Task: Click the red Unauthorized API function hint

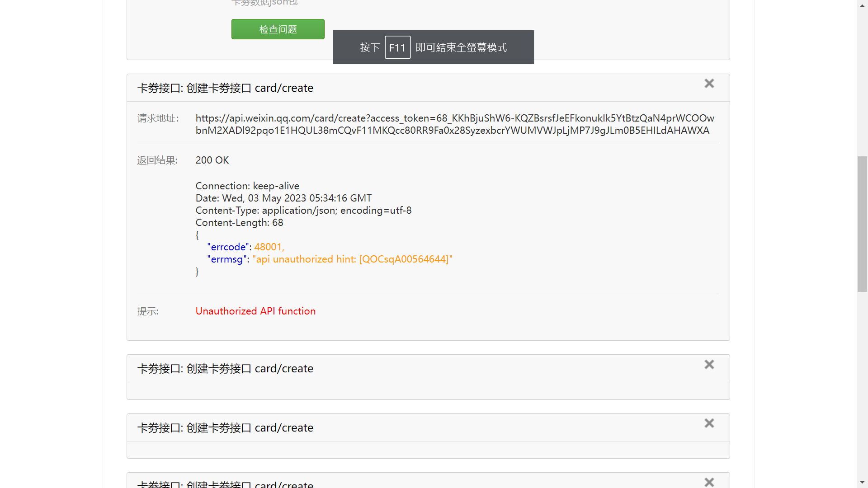Action: [x=255, y=311]
